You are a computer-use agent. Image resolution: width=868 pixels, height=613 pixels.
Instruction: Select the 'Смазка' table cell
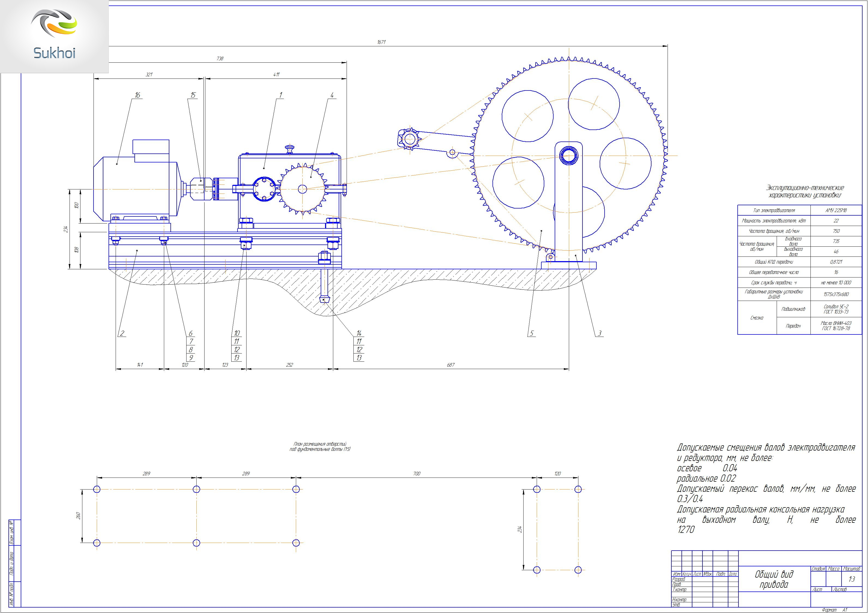pos(757,318)
